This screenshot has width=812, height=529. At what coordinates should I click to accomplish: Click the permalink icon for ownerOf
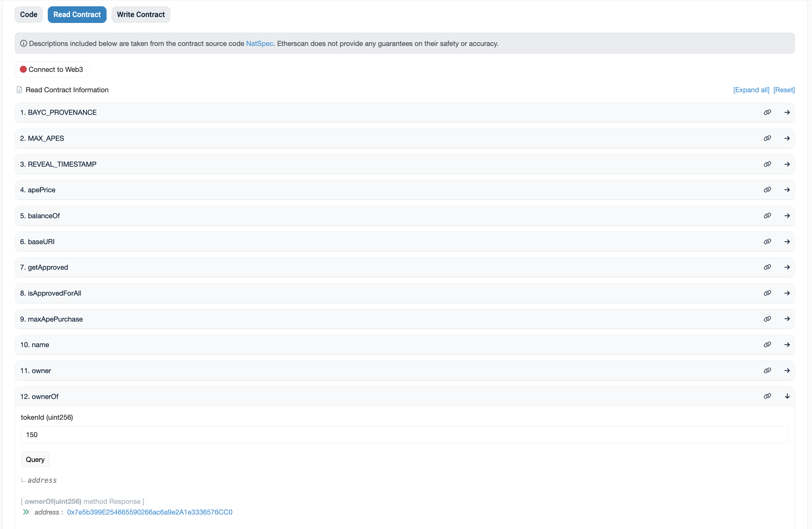point(767,396)
